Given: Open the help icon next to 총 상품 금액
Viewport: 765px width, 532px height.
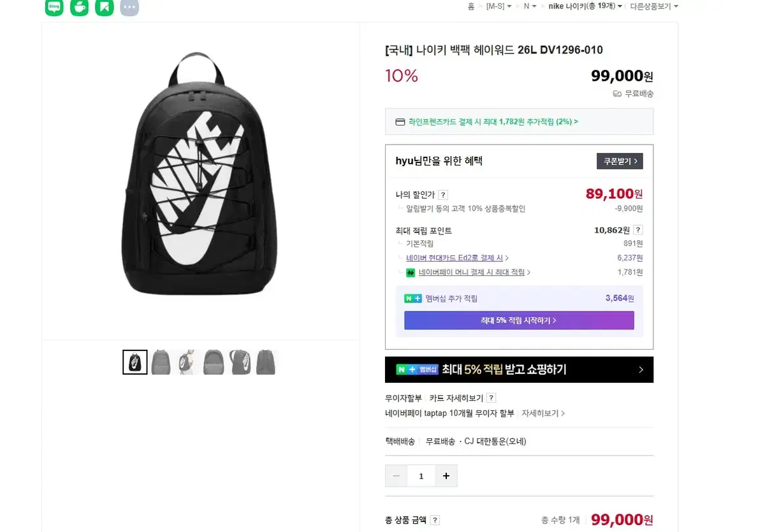Looking at the screenshot, I should [434, 520].
